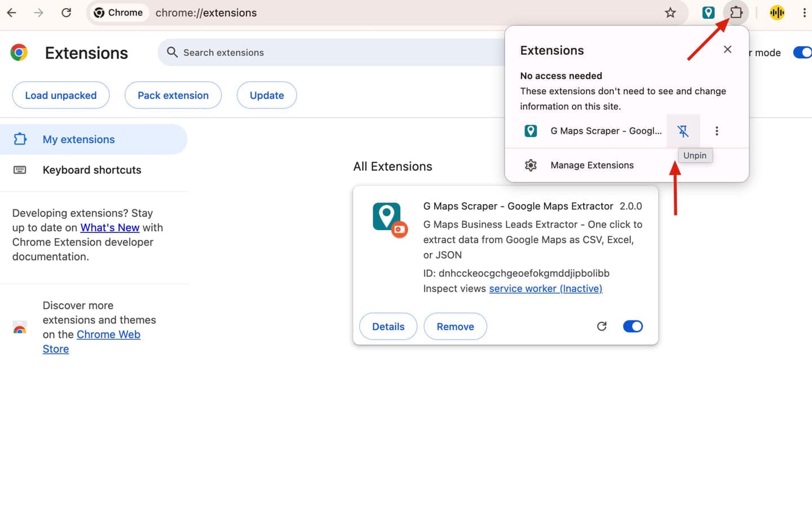Click the extension ID text dnhcckeocgchgeoefokgmddjipbolibb

[524, 273]
